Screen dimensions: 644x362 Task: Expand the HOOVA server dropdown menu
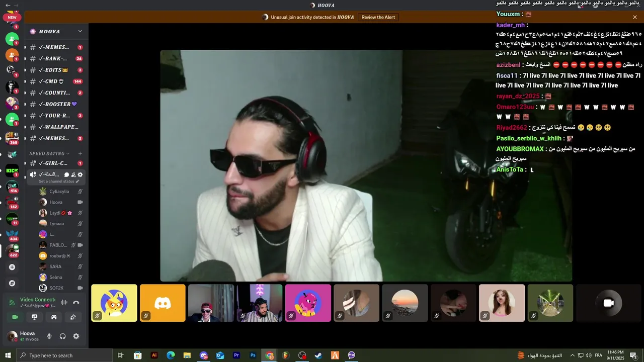(x=80, y=31)
